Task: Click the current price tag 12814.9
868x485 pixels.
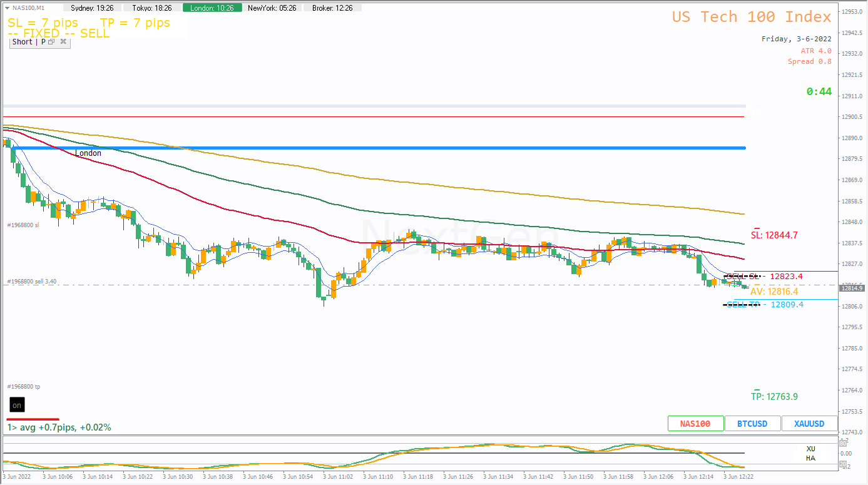Action: pos(852,288)
